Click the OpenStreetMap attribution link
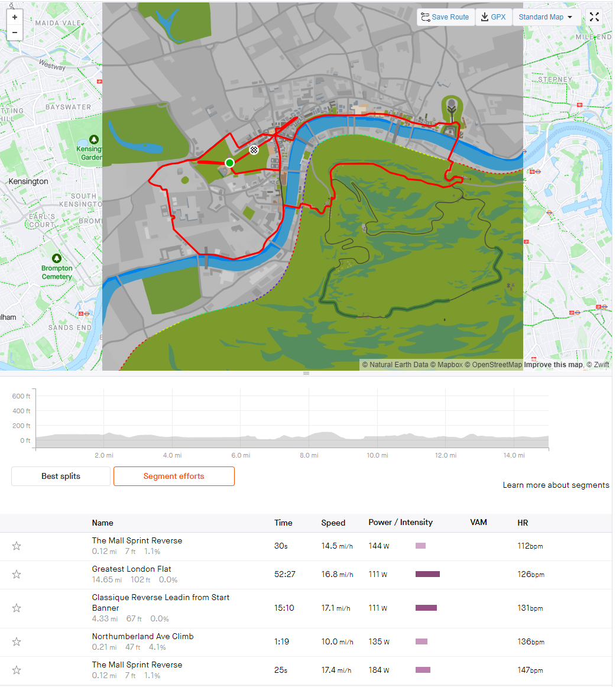Screen dimensions: 616x687 tap(493, 365)
